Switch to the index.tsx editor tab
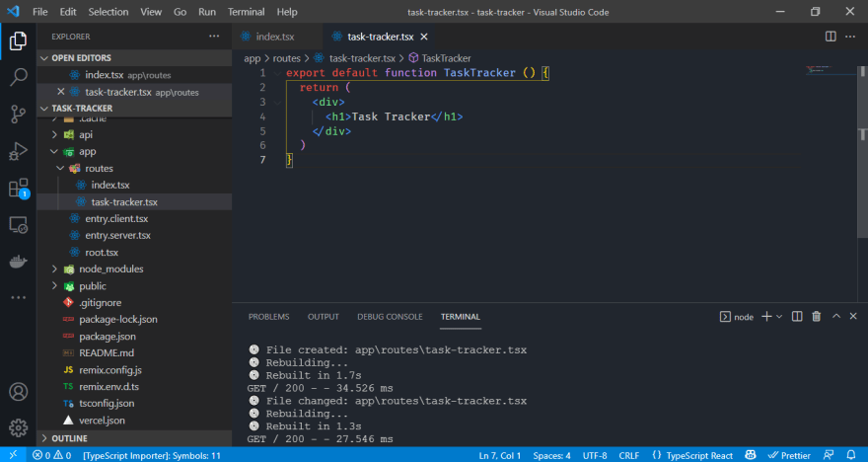Screen dimensions: 868x462 coord(276,37)
